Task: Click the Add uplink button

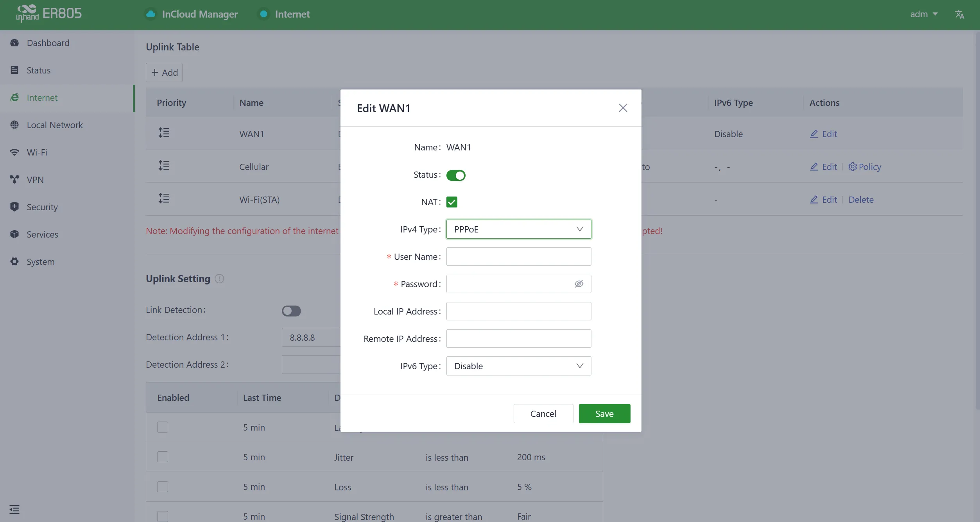Action: tap(164, 73)
